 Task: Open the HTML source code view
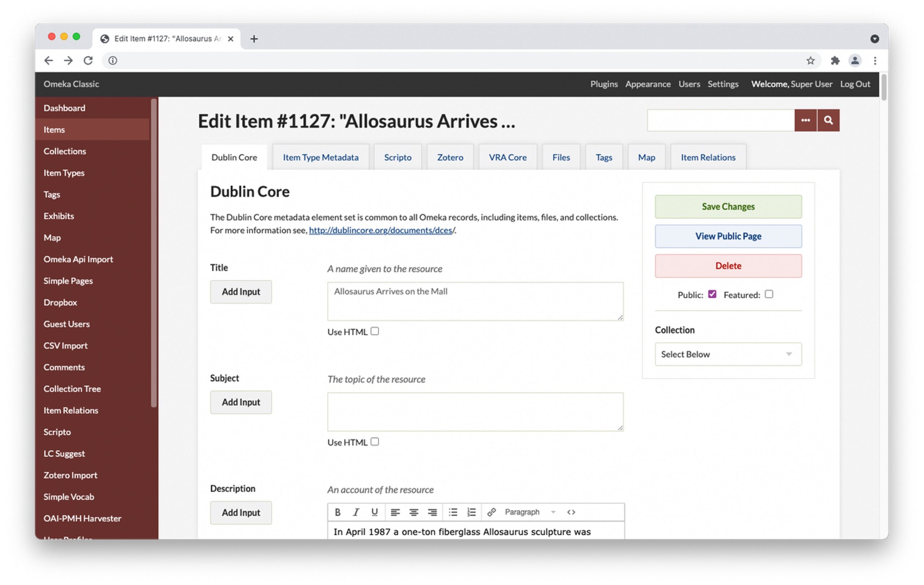click(571, 512)
